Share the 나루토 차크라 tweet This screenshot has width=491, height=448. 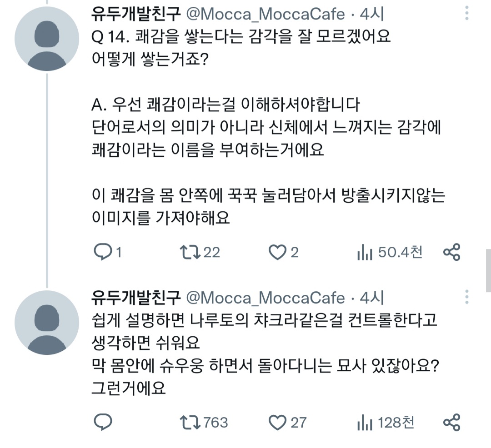(451, 423)
